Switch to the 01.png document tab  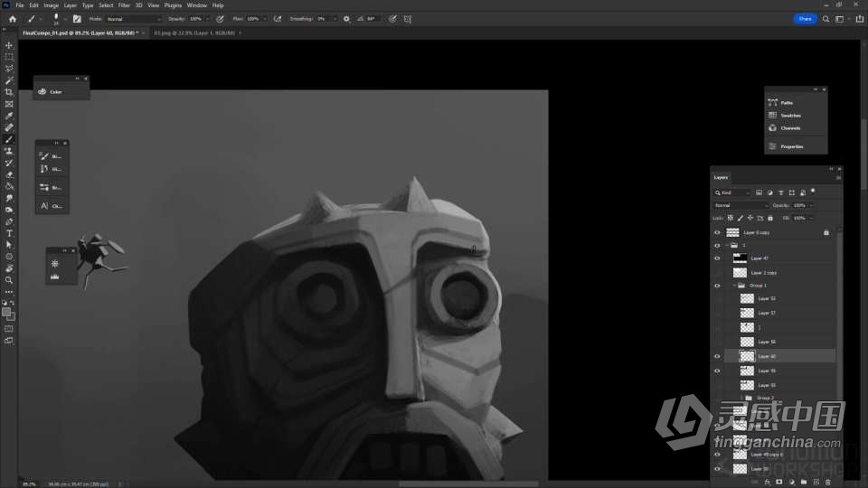194,33
